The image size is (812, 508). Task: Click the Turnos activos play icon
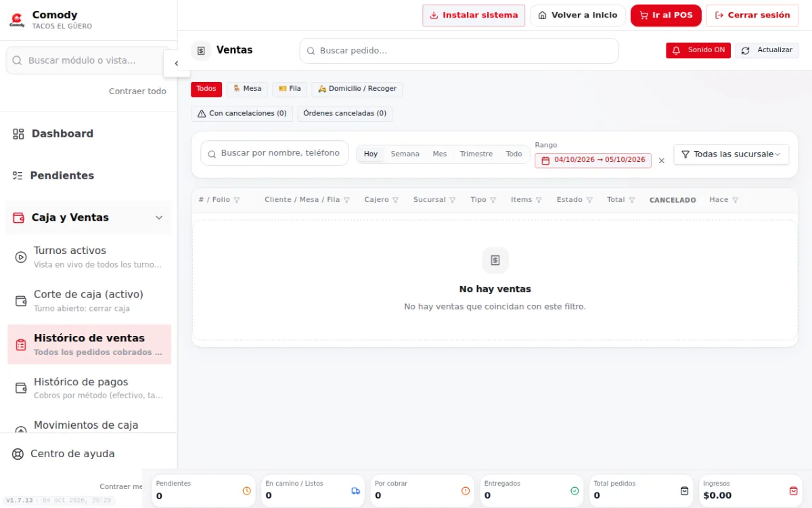click(21, 257)
